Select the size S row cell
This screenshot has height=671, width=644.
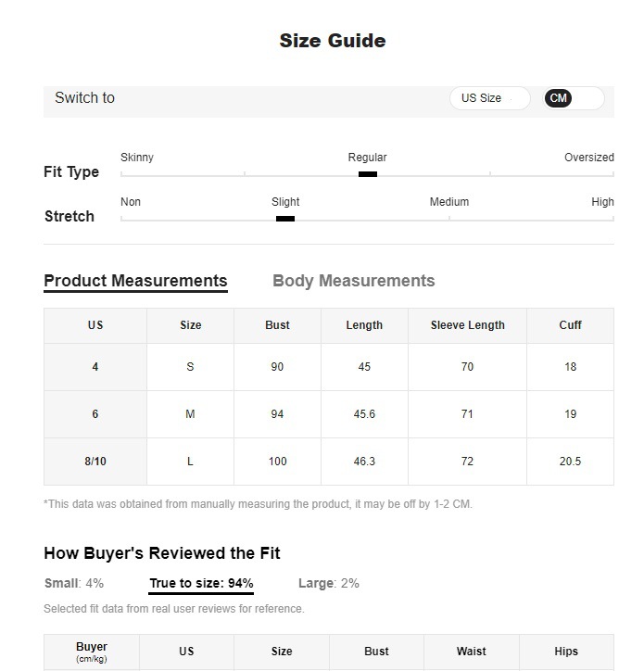coord(190,367)
